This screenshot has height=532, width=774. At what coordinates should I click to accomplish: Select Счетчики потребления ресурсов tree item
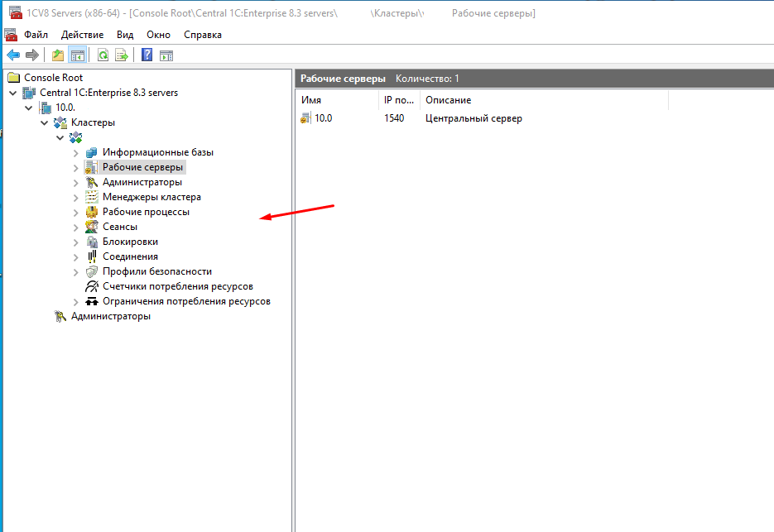pos(177,286)
